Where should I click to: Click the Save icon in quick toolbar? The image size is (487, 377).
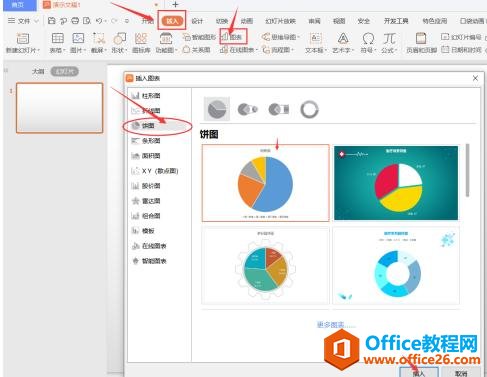click(51, 21)
